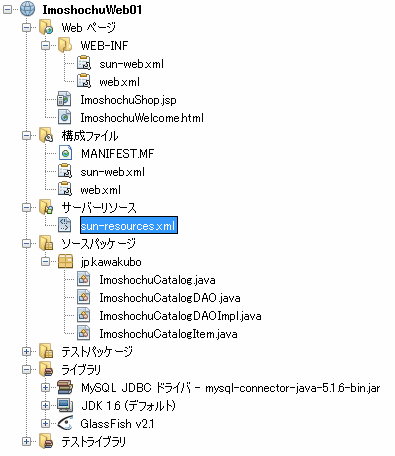Click the ImoshochuCatalogDAO.java class icon
The height and width of the screenshot is (456, 395).
coord(84,297)
